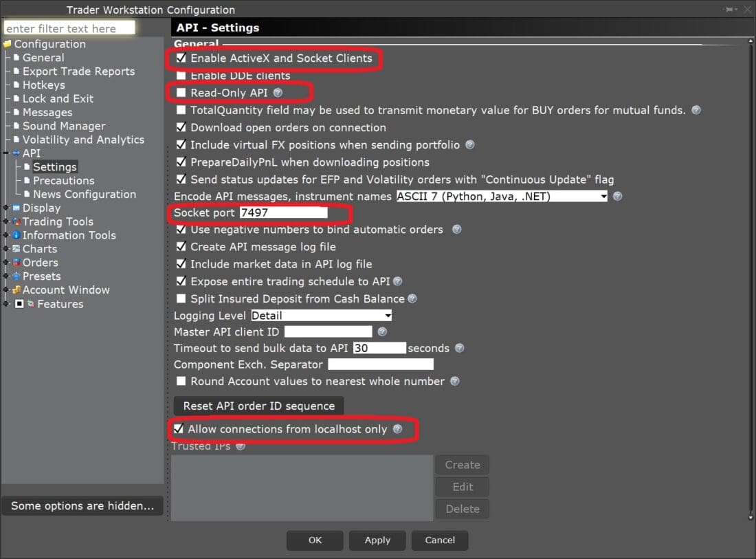Enable the Enable DDE clients checkbox
The image size is (756, 559).
click(x=182, y=76)
